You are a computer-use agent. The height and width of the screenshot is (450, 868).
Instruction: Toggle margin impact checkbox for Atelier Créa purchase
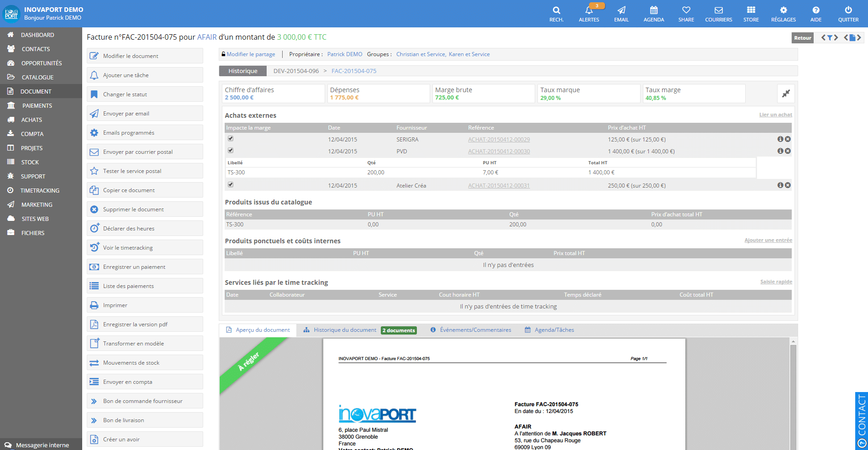(231, 184)
